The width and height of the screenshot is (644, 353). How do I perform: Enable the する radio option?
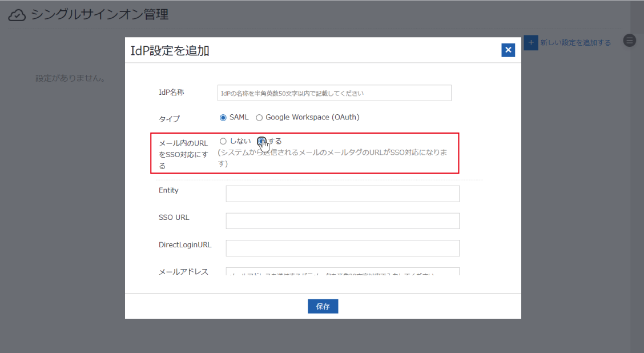click(x=261, y=141)
